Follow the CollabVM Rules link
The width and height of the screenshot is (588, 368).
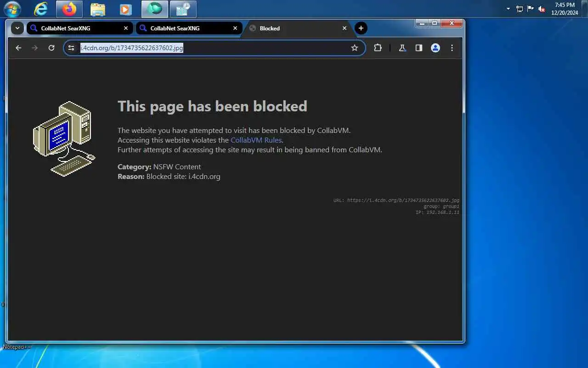pos(256,140)
